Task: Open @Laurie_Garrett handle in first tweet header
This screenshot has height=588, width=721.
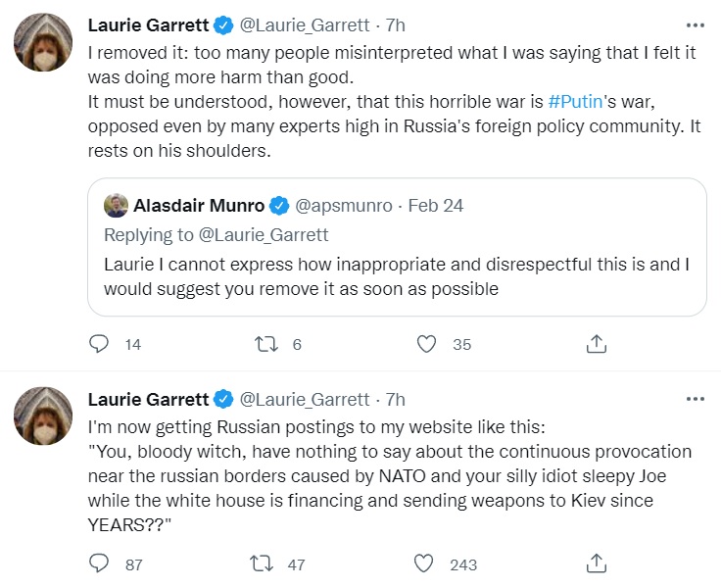Action: click(305, 25)
